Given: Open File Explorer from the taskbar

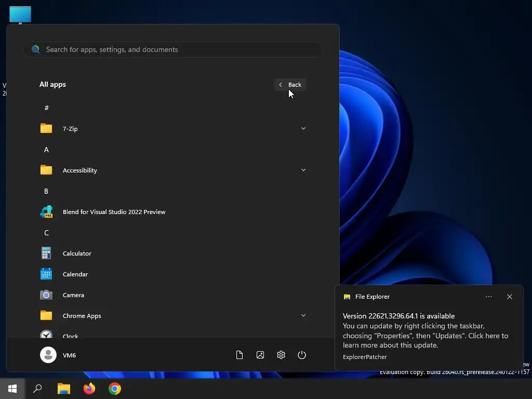Looking at the screenshot, I should (64, 389).
